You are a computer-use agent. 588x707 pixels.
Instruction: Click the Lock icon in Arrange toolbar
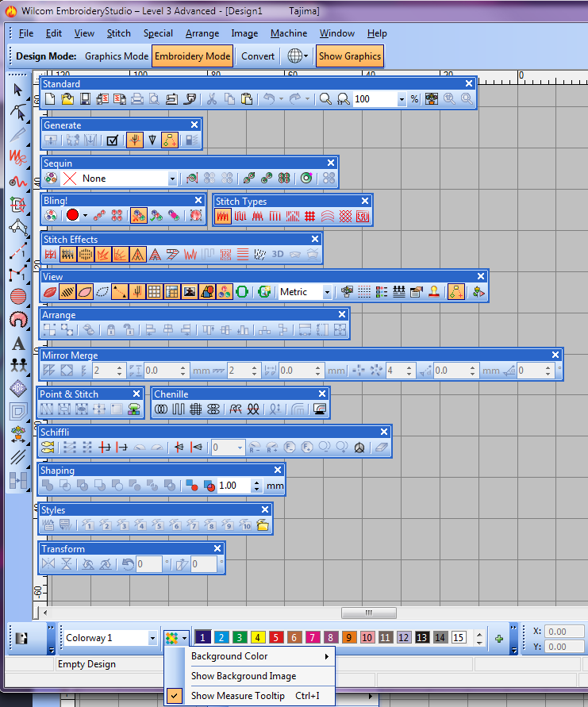tap(111, 330)
